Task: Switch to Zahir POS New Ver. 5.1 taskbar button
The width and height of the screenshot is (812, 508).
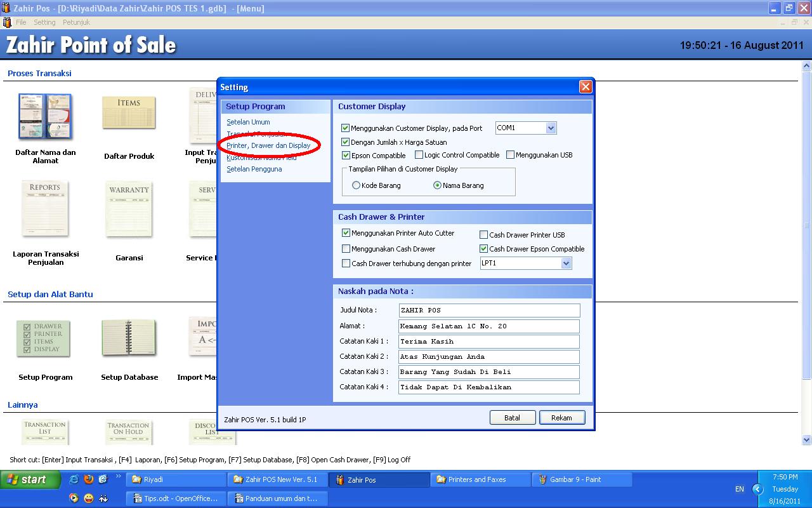Action: (278, 479)
